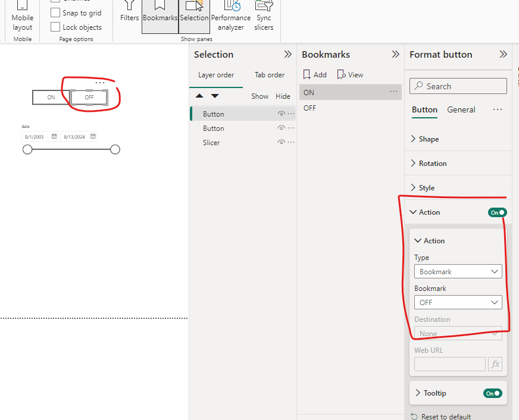Enable Lock objects checkbox
Image resolution: width=519 pixels, height=420 pixels.
55,27
